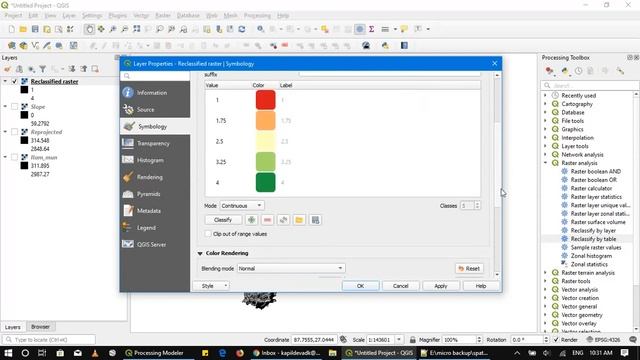This screenshot has width=640, height=360.
Task: Open the Transparency properties tab
Action: (155, 143)
